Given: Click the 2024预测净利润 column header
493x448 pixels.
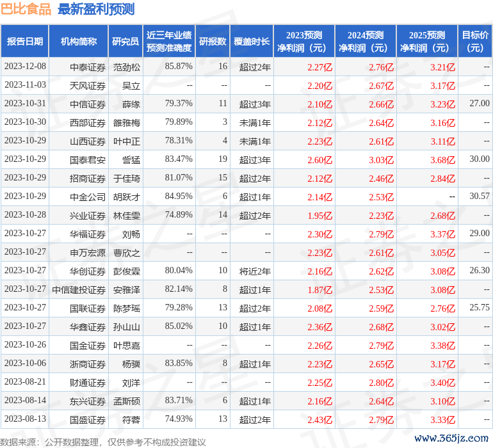Looking at the screenshot, I should point(366,41).
